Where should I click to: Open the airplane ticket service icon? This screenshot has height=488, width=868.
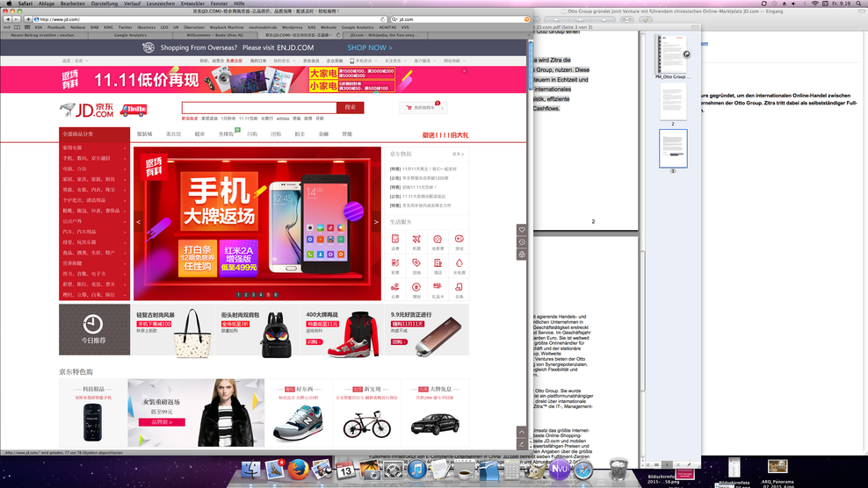tap(416, 239)
